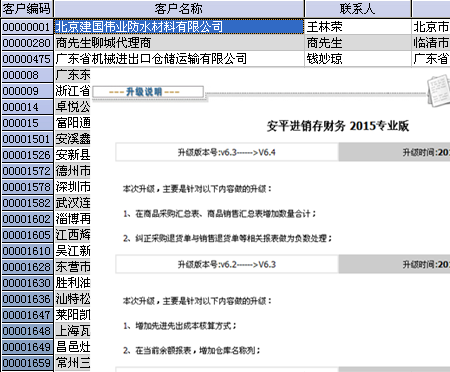Click the 客户编码 column header
Image resolution: width=450 pixels, height=372 pixels.
pos(27,9)
